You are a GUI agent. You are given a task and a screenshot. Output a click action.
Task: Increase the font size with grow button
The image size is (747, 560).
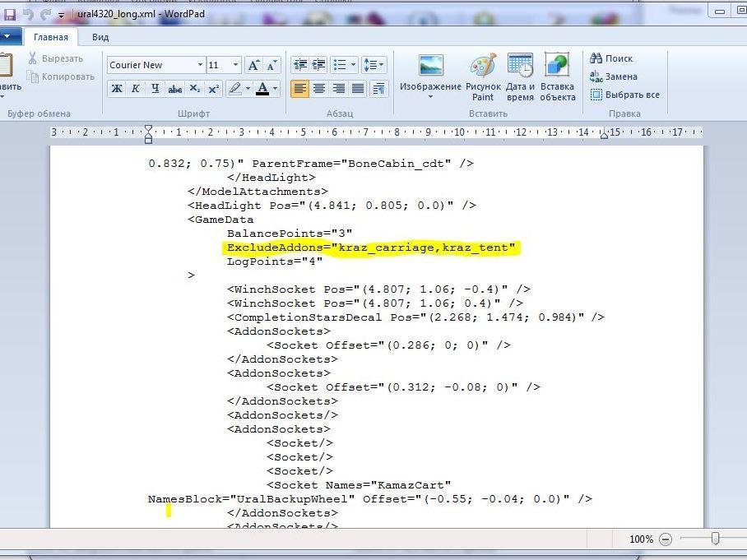tap(254, 65)
